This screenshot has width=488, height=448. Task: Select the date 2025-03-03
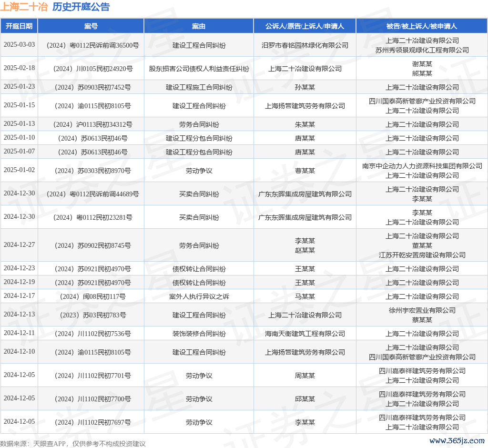point(19,44)
